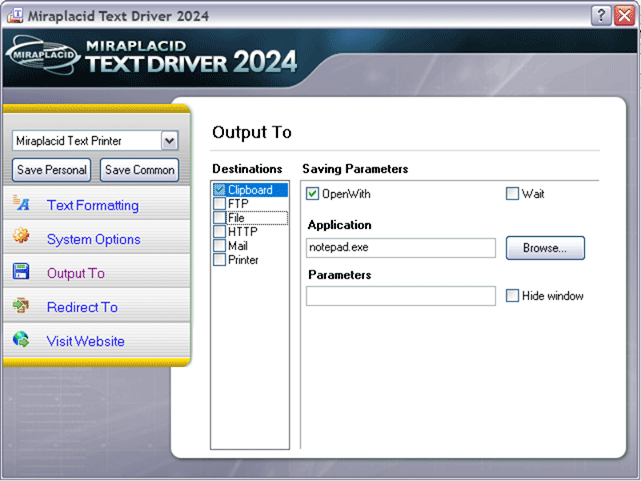Enable the Printer destination checkbox
Viewport: 641px width, 481px height.
[220, 260]
